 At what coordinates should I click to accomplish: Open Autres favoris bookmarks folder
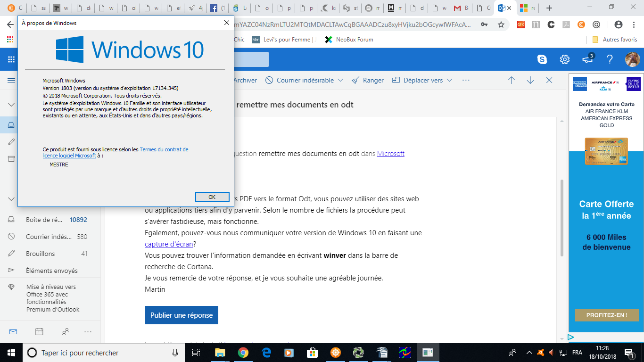click(x=614, y=40)
